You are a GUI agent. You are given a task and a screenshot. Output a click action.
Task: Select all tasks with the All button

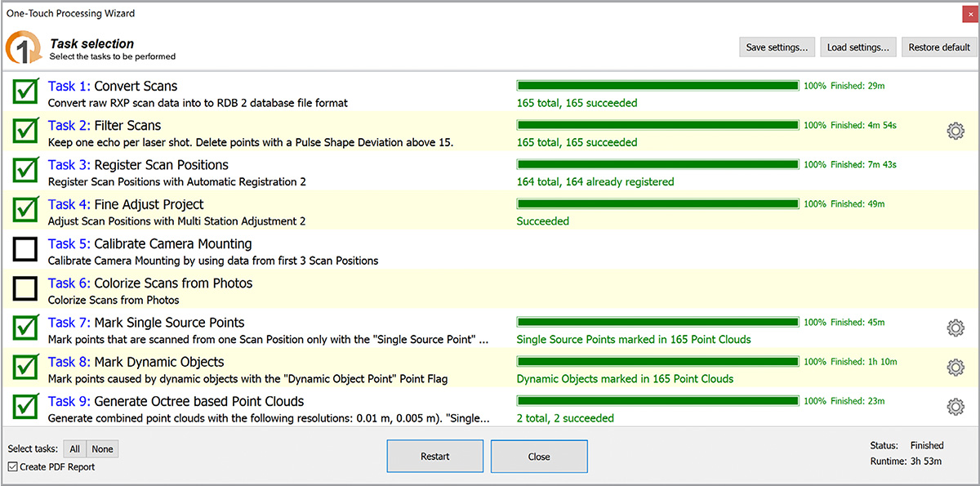(74, 449)
